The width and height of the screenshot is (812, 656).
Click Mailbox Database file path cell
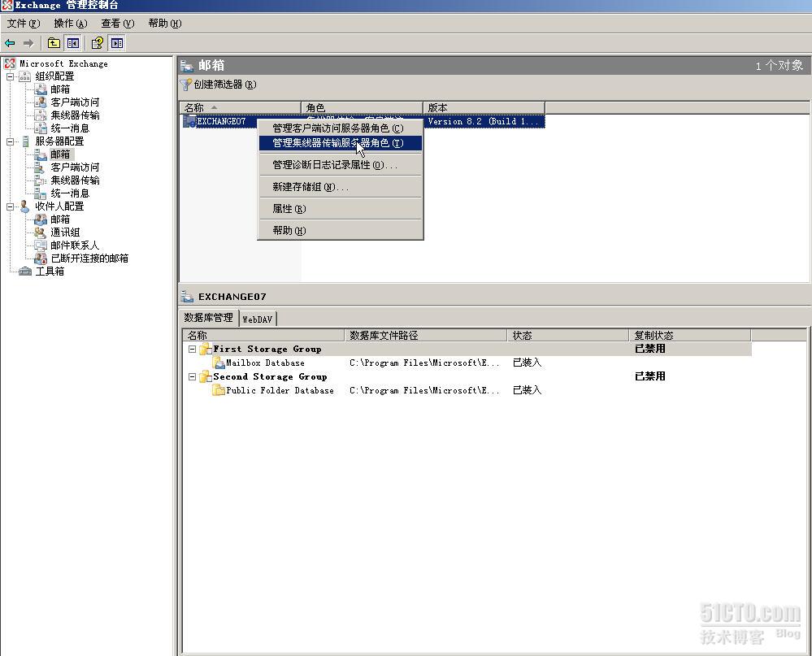(424, 363)
